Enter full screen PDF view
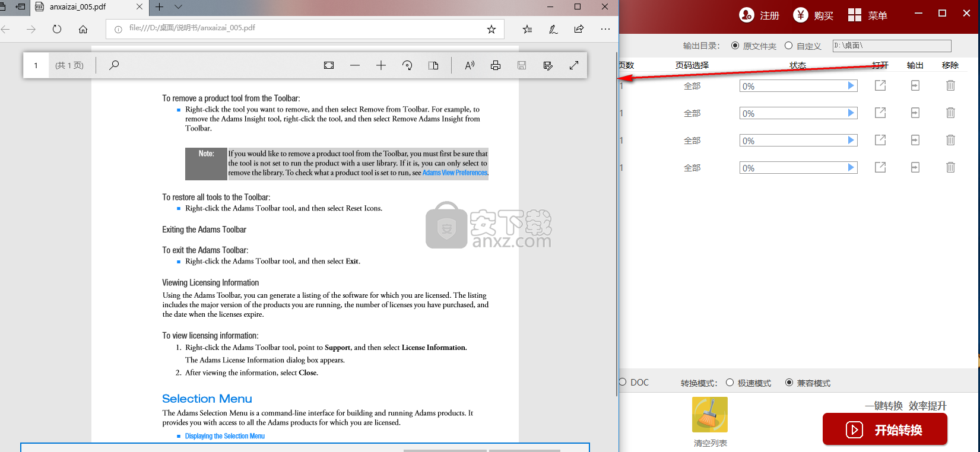 pyautogui.click(x=574, y=65)
